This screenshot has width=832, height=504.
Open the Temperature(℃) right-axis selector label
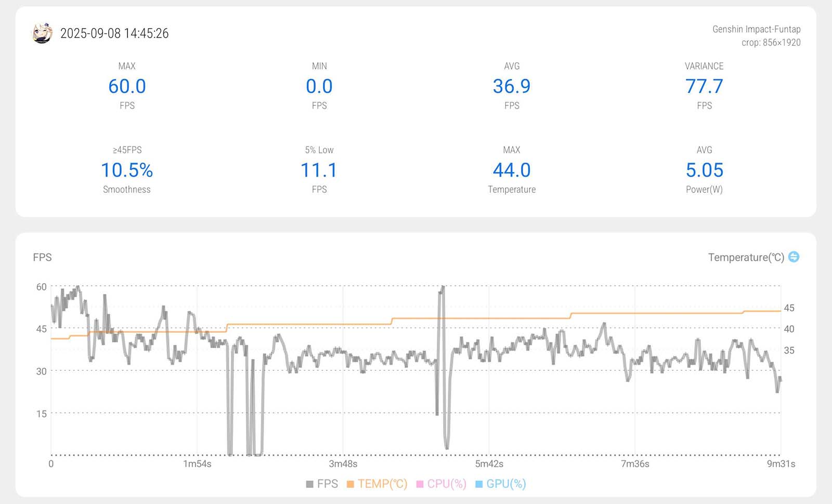[x=746, y=257]
